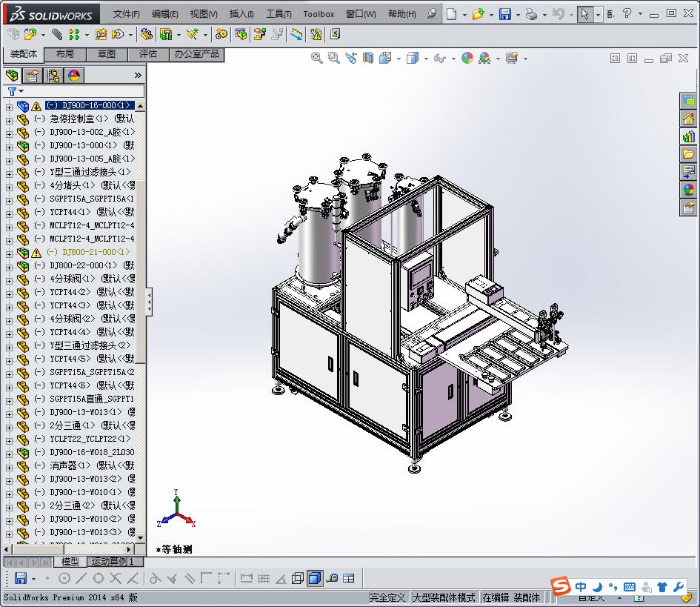Open the tree filter funnel
Image resolution: width=700 pixels, height=607 pixels.
13,91
